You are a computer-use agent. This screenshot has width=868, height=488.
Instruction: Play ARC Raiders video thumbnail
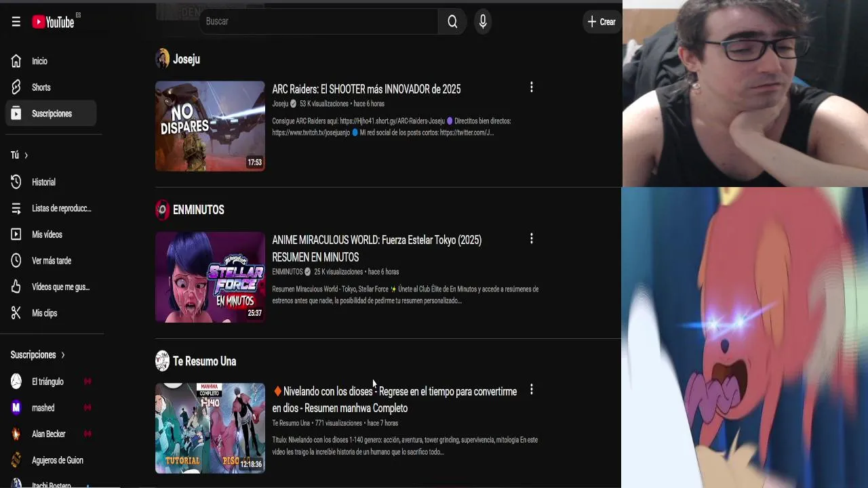click(x=210, y=126)
